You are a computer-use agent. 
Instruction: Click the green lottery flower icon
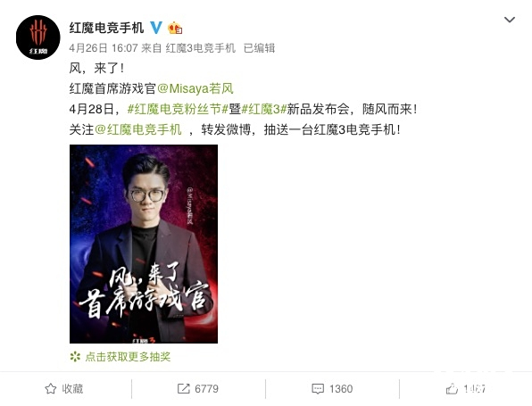click(x=75, y=357)
